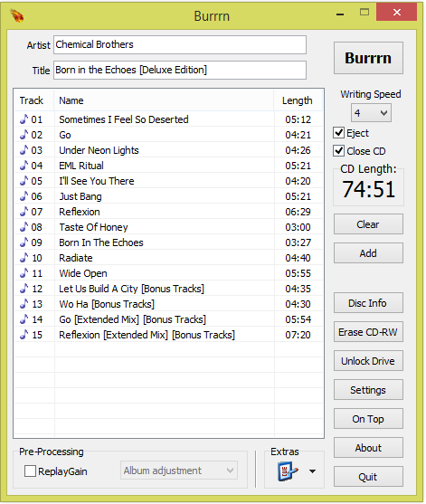Select track EML Ritual
Image resolution: width=426 pixels, height=504 pixels.
pos(168,166)
